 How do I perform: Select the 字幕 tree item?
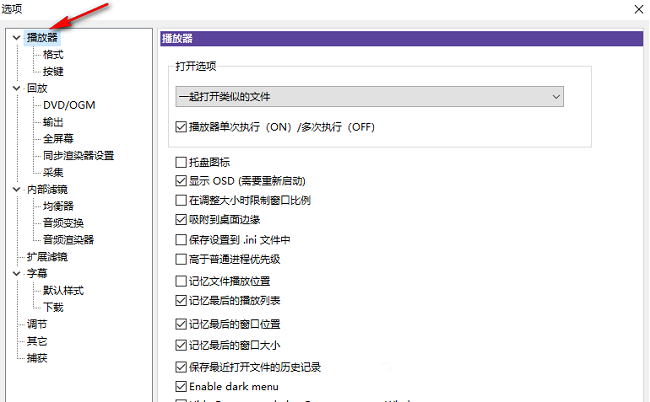(x=37, y=274)
